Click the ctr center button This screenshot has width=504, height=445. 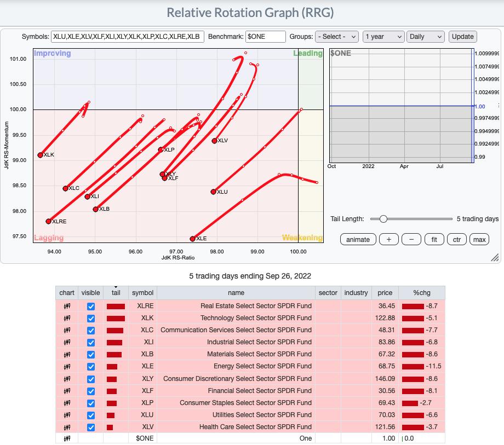(457, 240)
